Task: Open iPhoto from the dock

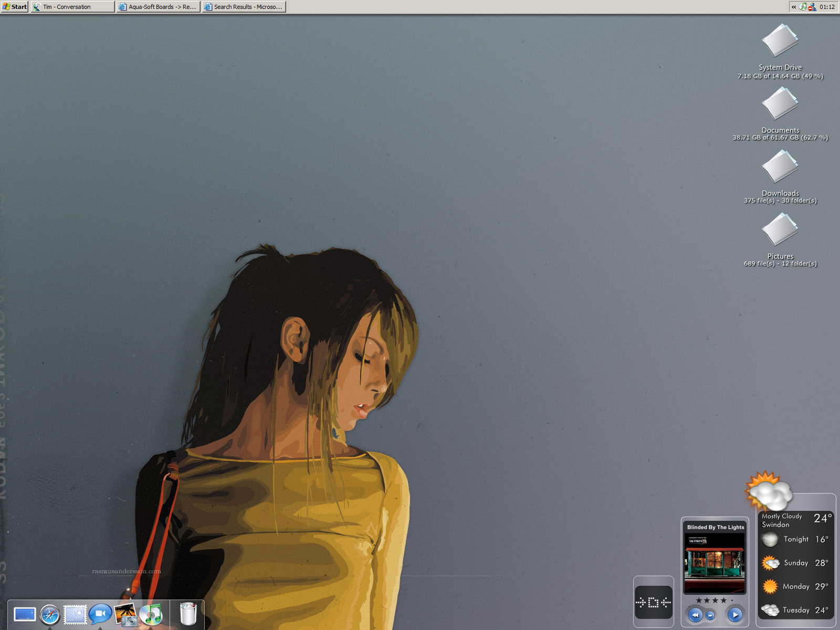Action: 125,614
